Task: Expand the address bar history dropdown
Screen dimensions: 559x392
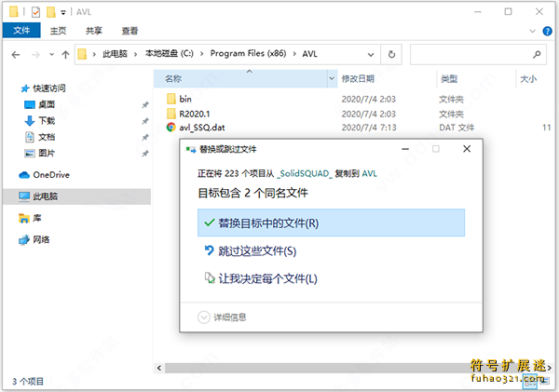Action: pyautogui.click(x=371, y=55)
